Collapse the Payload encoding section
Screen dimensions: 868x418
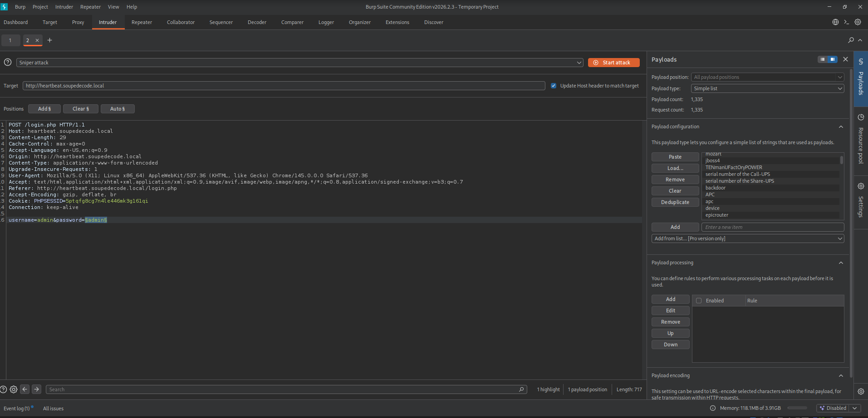click(x=841, y=376)
